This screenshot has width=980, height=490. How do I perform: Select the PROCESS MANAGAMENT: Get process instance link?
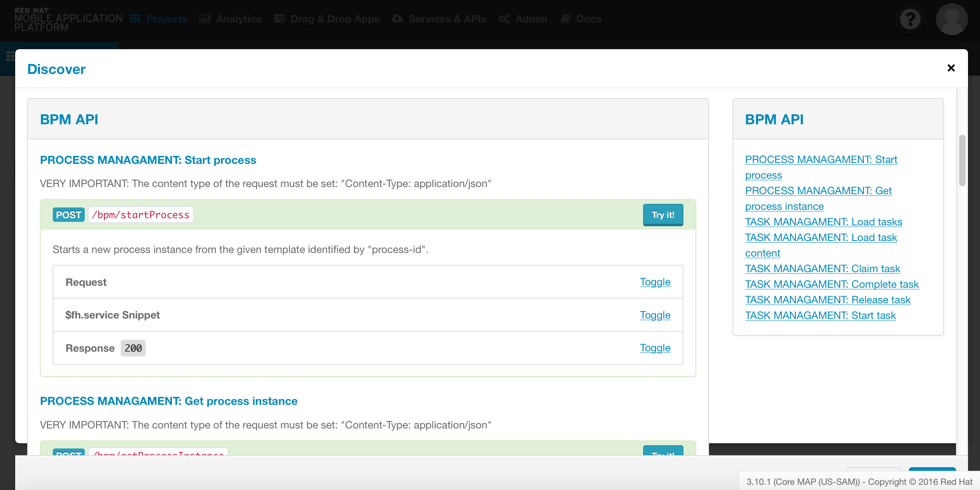(x=818, y=191)
